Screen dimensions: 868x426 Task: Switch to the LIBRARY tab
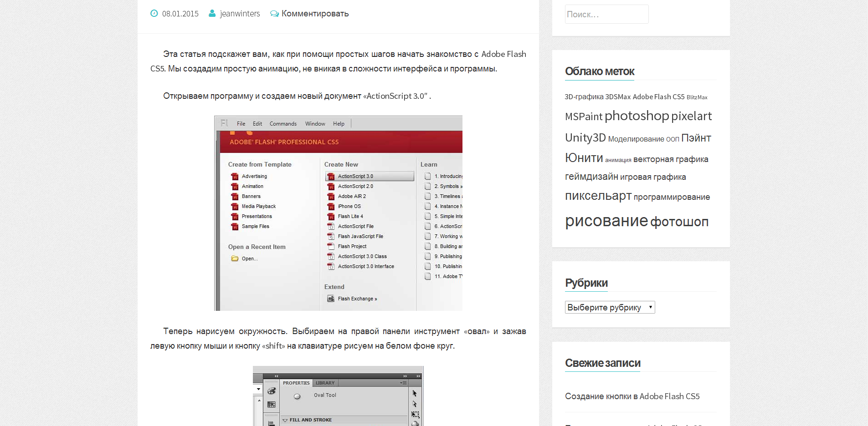coord(325,383)
